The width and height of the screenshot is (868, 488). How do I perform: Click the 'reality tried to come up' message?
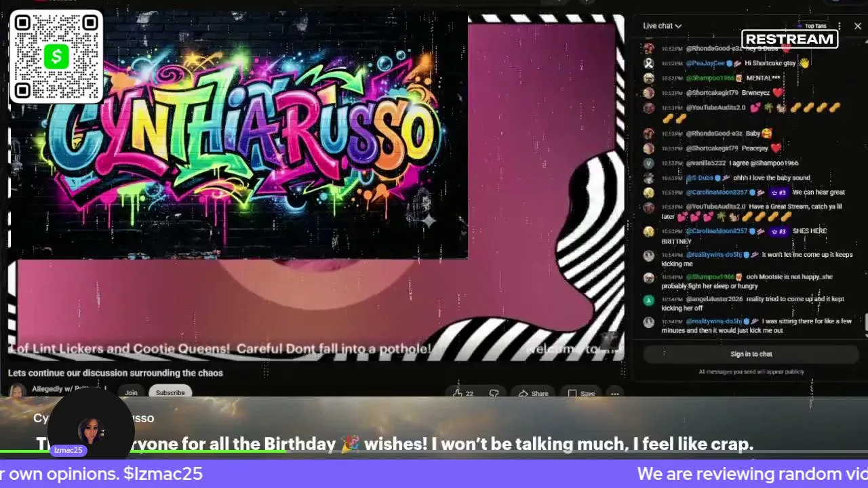coord(753,304)
